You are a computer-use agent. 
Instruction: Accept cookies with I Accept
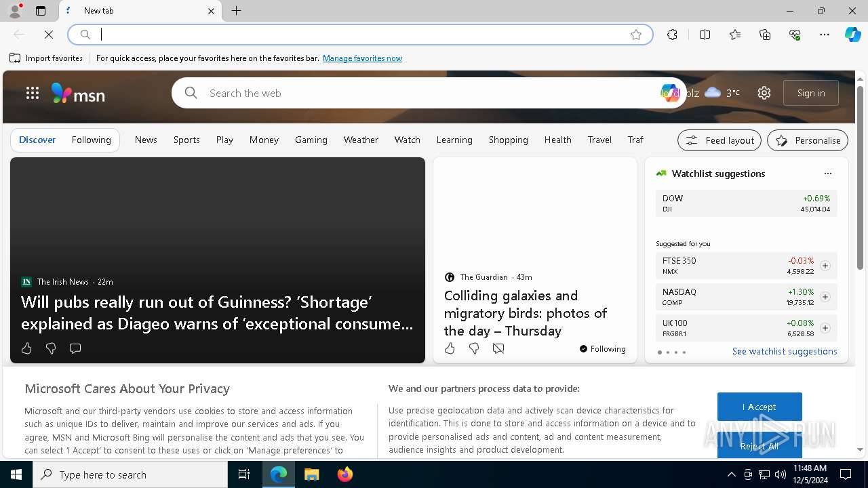(759, 407)
